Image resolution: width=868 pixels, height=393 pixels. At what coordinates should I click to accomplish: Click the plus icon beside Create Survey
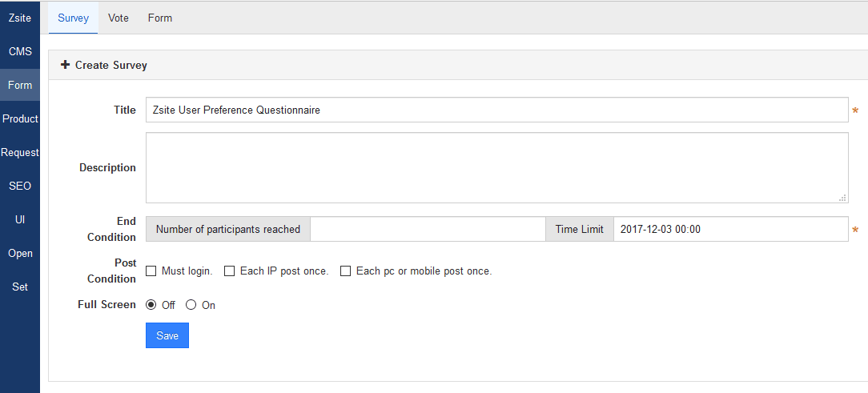click(66, 65)
